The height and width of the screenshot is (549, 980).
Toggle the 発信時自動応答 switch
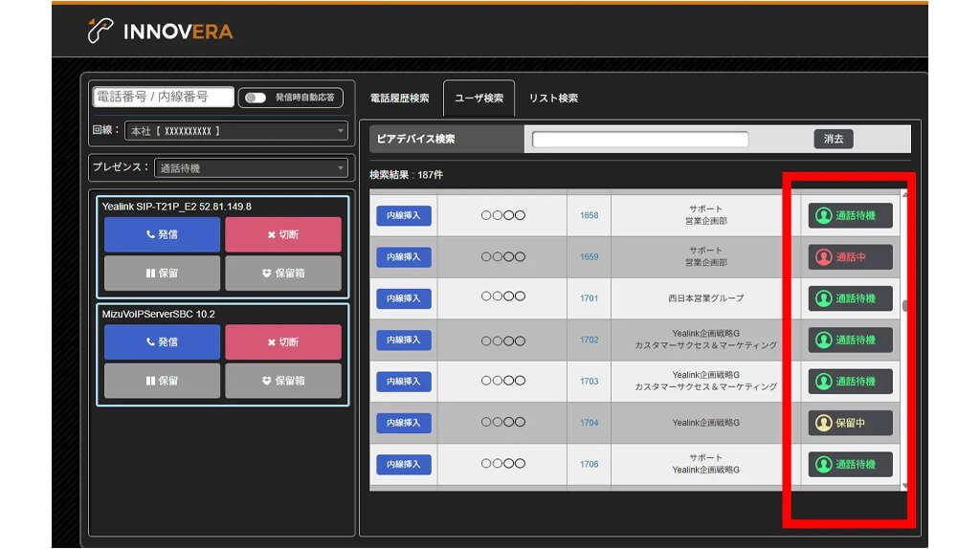(255, 98)
